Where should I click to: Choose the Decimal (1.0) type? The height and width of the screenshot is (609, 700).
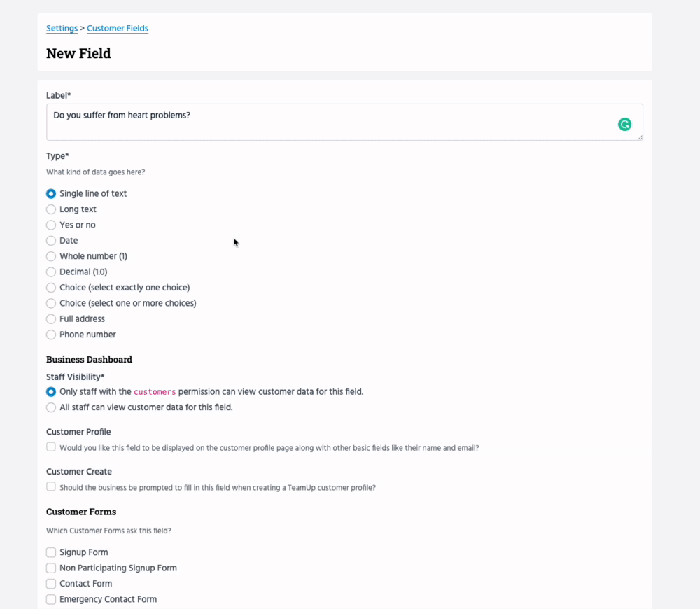click(51, 272)
